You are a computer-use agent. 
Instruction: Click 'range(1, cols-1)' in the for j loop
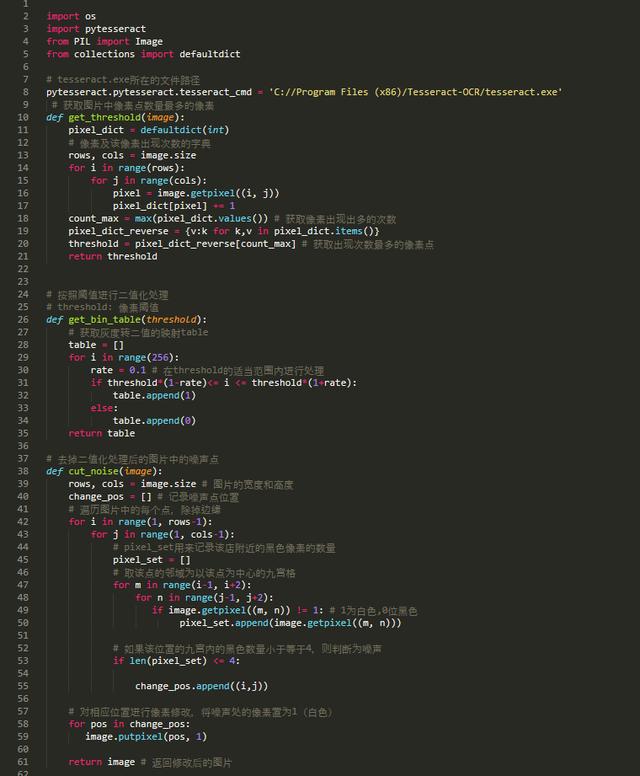[x=184, y=534]
